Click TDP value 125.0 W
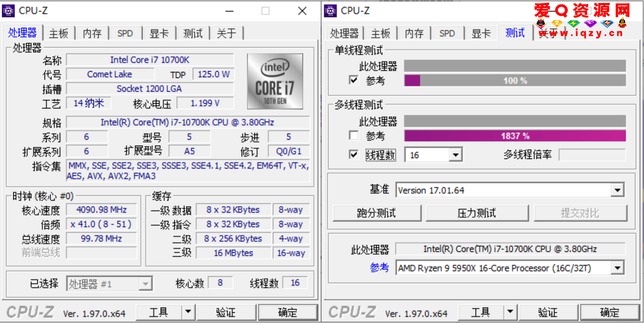Image resolution: width=644 pixels, height=323 pixels. click(213, 74)
